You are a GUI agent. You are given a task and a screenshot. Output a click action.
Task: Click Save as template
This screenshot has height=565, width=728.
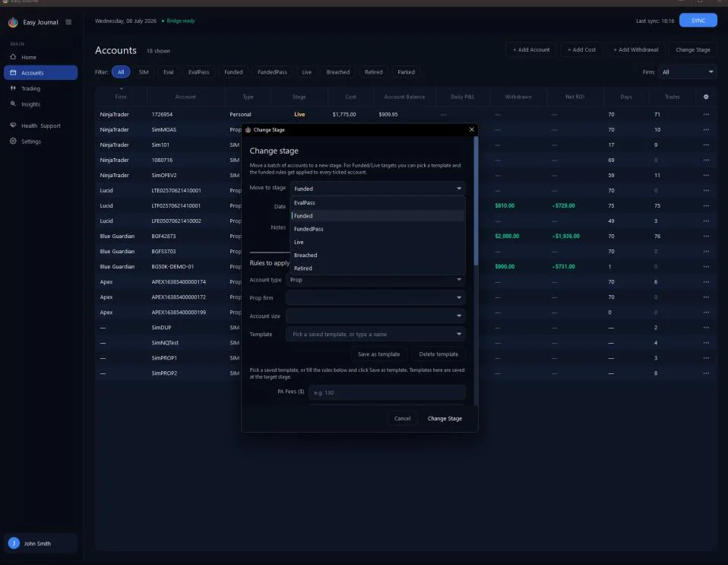click(379, 354)
